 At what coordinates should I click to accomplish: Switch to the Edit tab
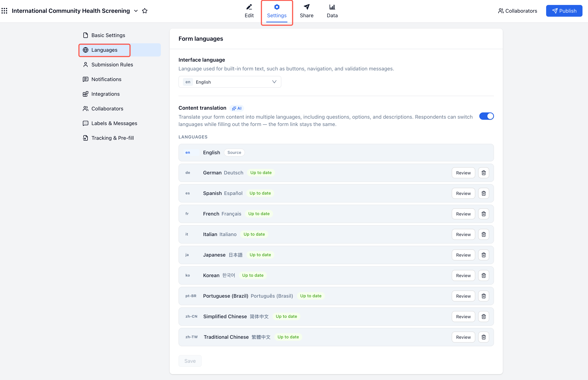point(249,11)
